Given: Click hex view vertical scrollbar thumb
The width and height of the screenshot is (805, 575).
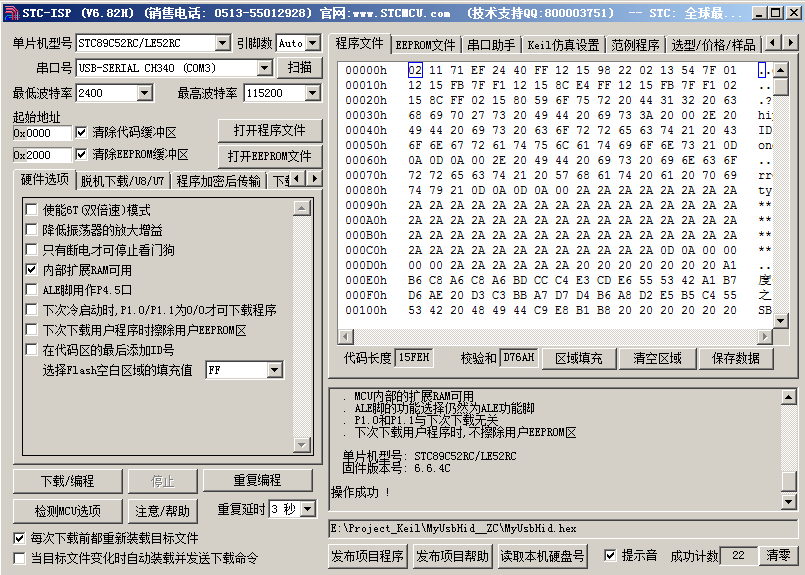Looking at the screenshot, I should pos(780,86).
